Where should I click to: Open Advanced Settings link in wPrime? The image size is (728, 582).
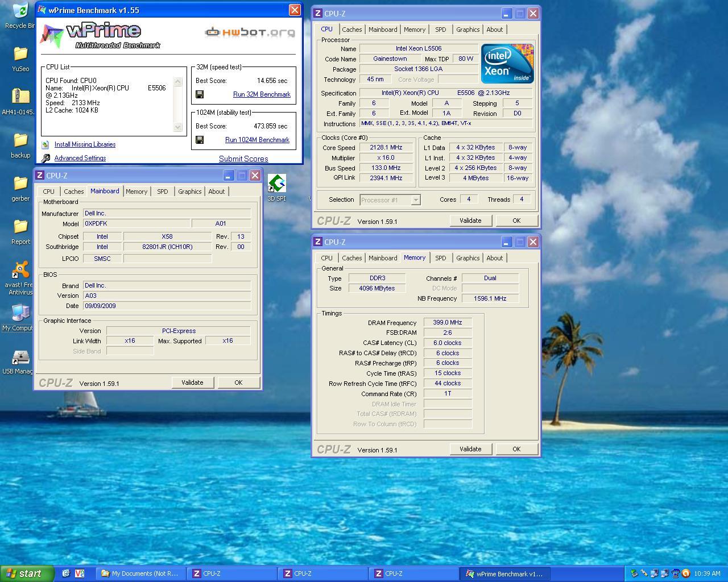(80, 159)
